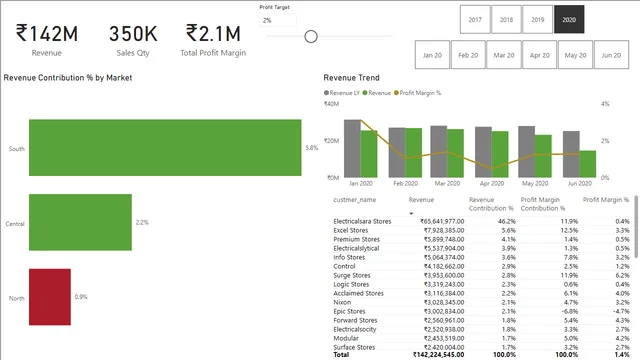The image size is (640, 360).
Task: Sort by Revenue Contribution % column header
Action: pyautogui.click(x=491, y=204)
